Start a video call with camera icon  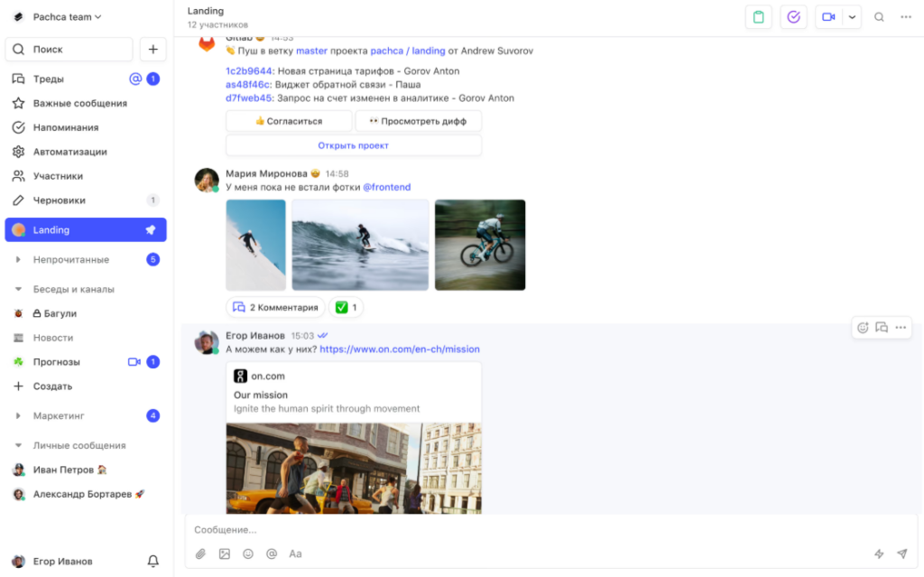[828, 17]
